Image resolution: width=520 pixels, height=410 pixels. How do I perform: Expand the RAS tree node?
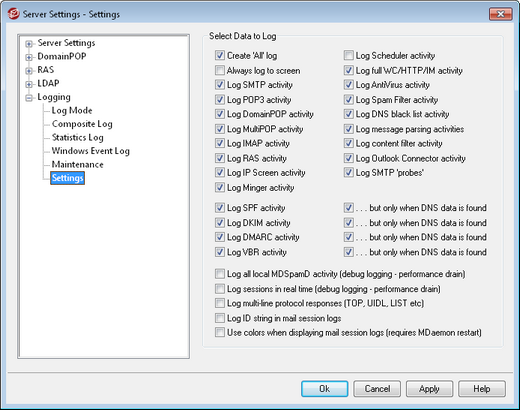tap(29, 71)
